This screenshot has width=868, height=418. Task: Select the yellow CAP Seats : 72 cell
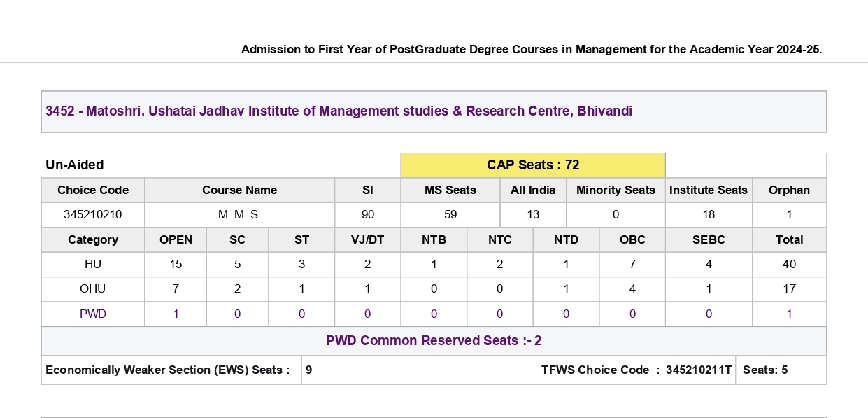tap(533, 165)
